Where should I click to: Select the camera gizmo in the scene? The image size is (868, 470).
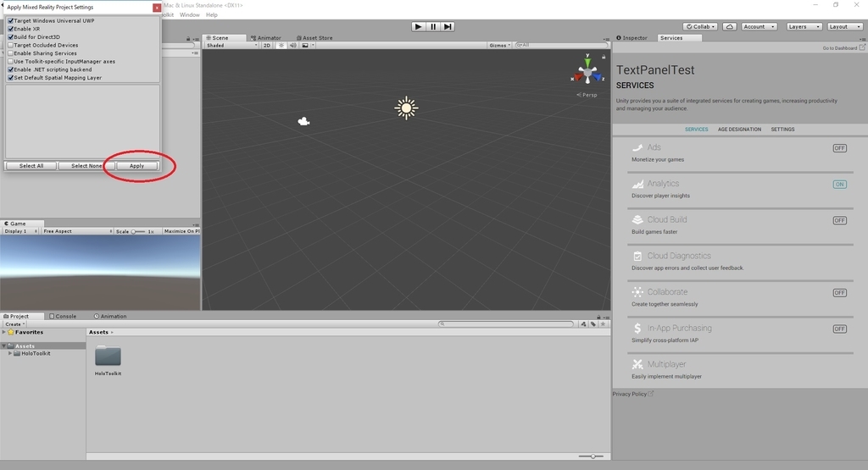coord(303,121)
